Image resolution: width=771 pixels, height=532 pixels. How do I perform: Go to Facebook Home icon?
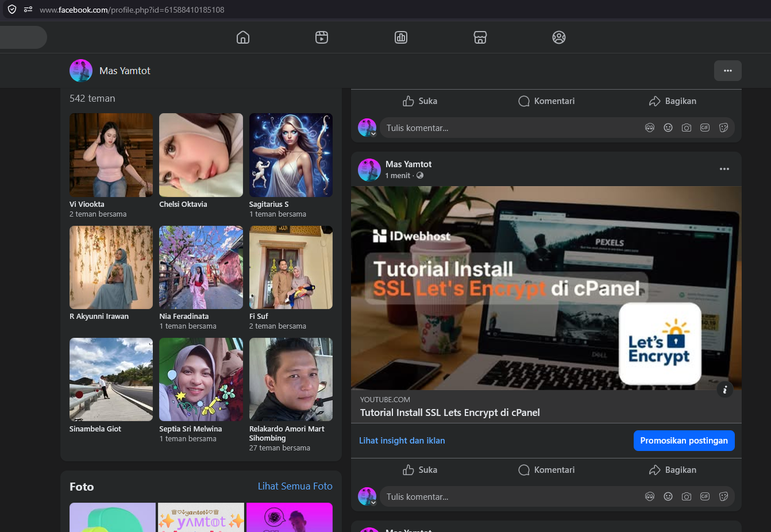[x=243, y=37]
